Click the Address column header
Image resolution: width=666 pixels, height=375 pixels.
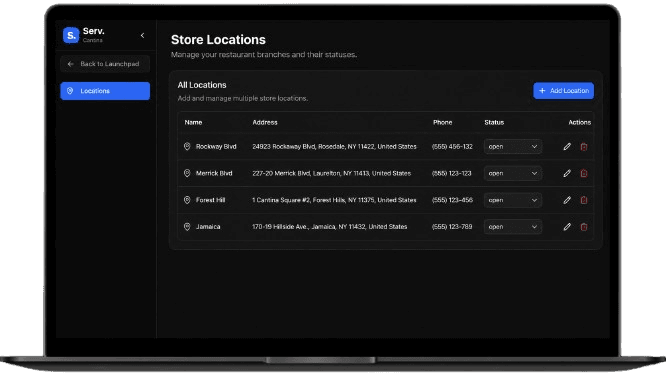(x=265, y=122)
